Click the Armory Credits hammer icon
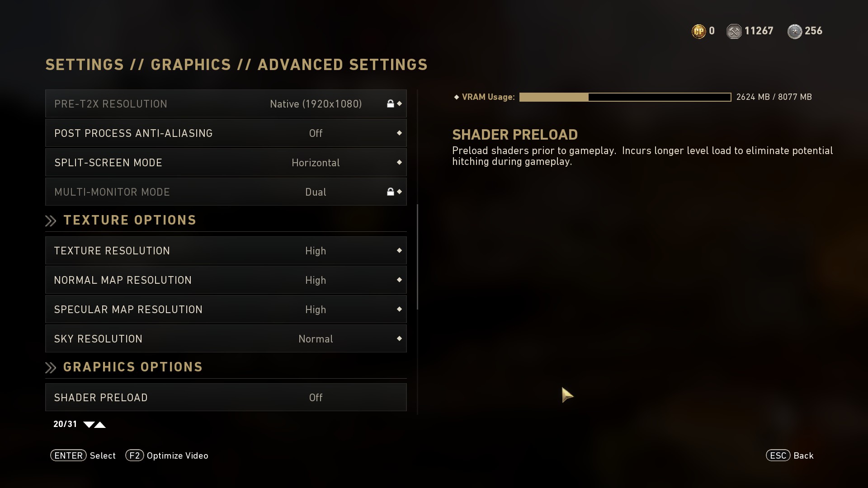 (x=734, y=31)
